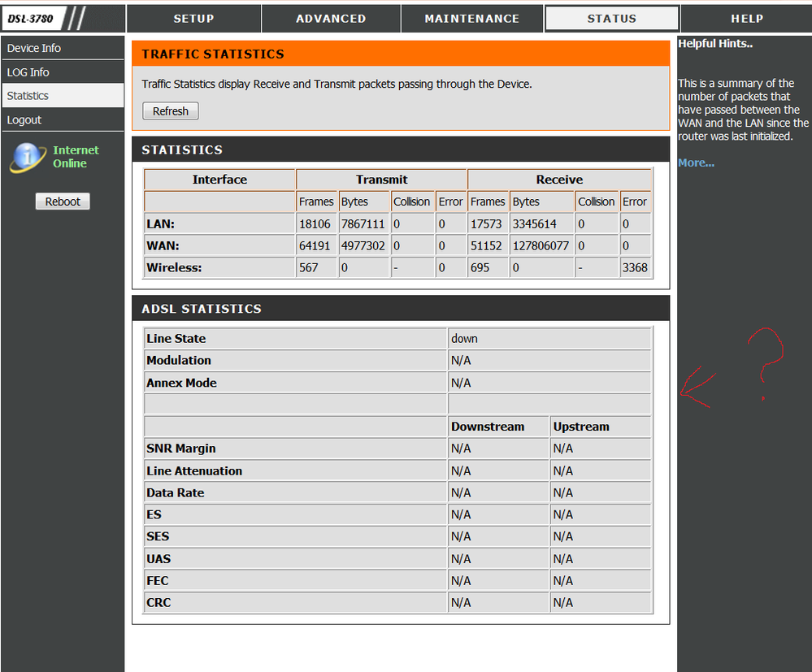Click the Refresh button
Viewport: 812px width, 672px height.
tap(171, 111)
